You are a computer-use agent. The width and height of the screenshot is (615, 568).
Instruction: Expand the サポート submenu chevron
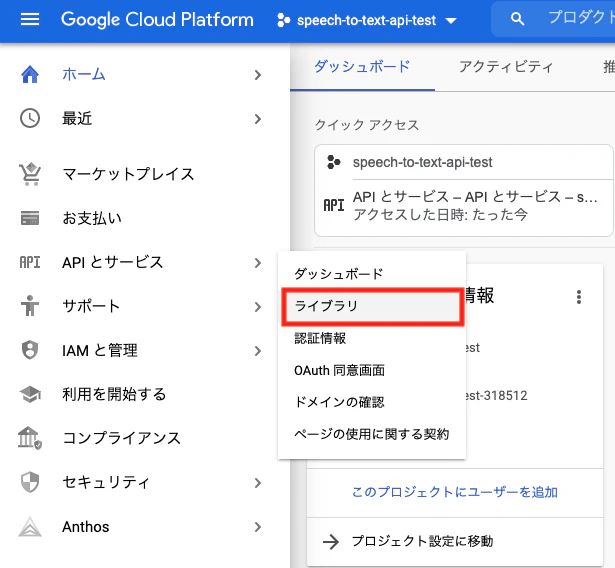point(258,307)
